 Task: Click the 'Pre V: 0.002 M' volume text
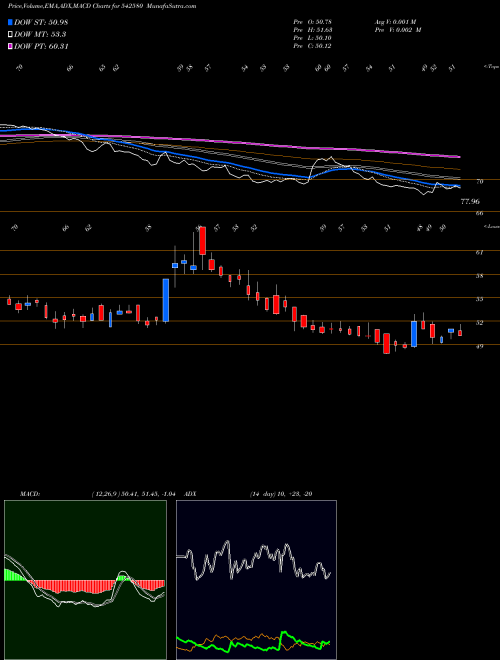click(397, 30)
